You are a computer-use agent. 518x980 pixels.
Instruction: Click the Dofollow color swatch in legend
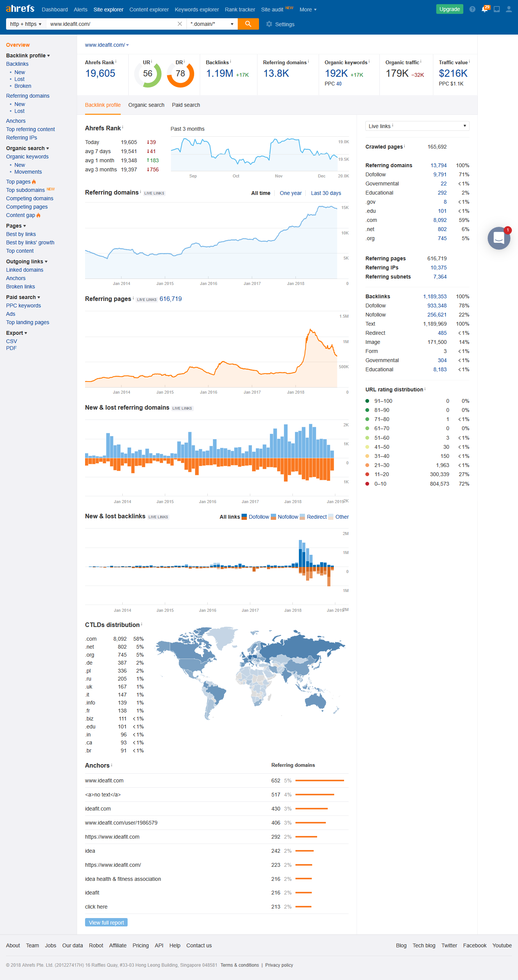(245, 517)
